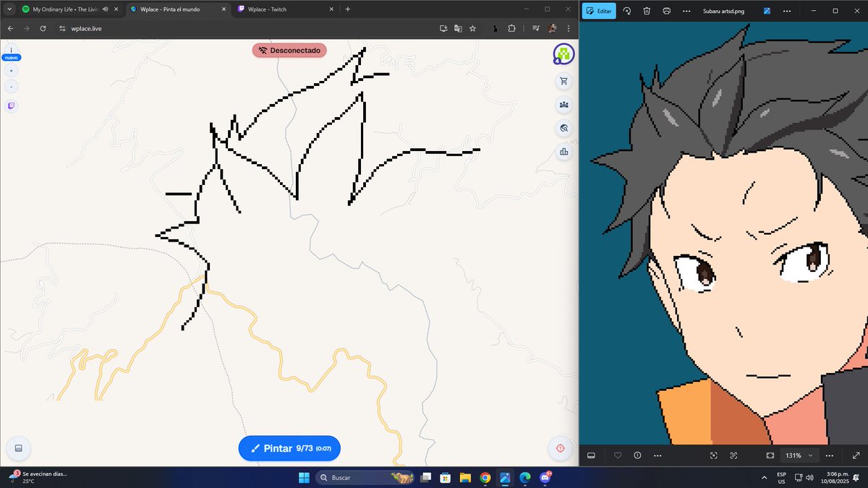Open Microsoft Store from taskbar
The image size is (868, 488).
446,478
